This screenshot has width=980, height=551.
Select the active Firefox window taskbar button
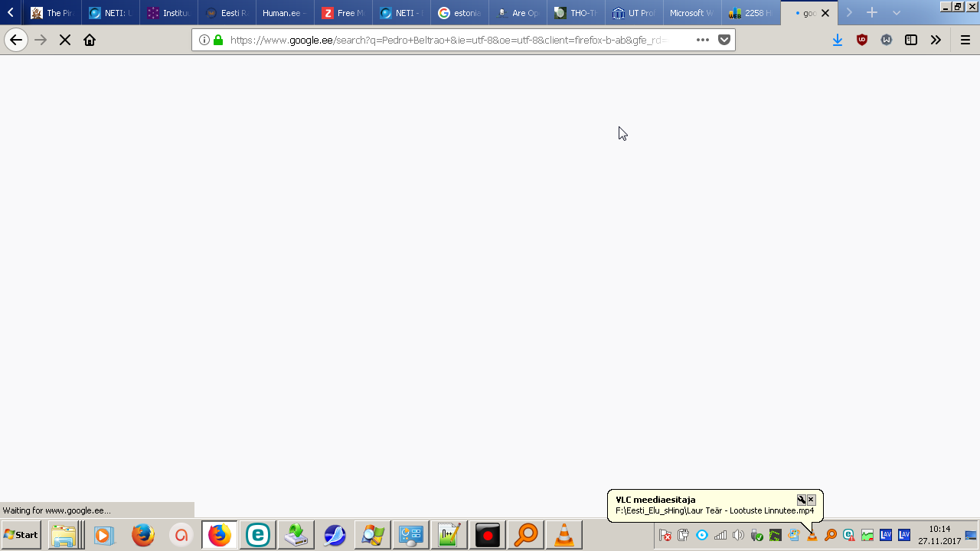219,535
